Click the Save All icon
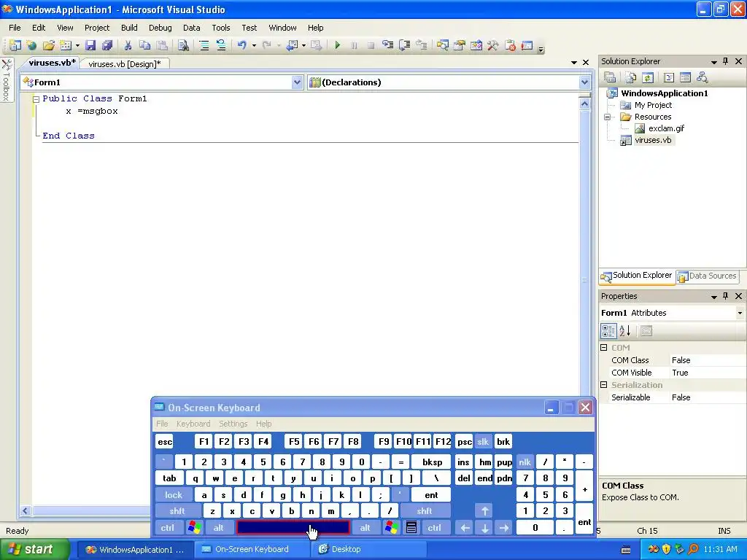747x560 pixels. (x=107, y=45)
